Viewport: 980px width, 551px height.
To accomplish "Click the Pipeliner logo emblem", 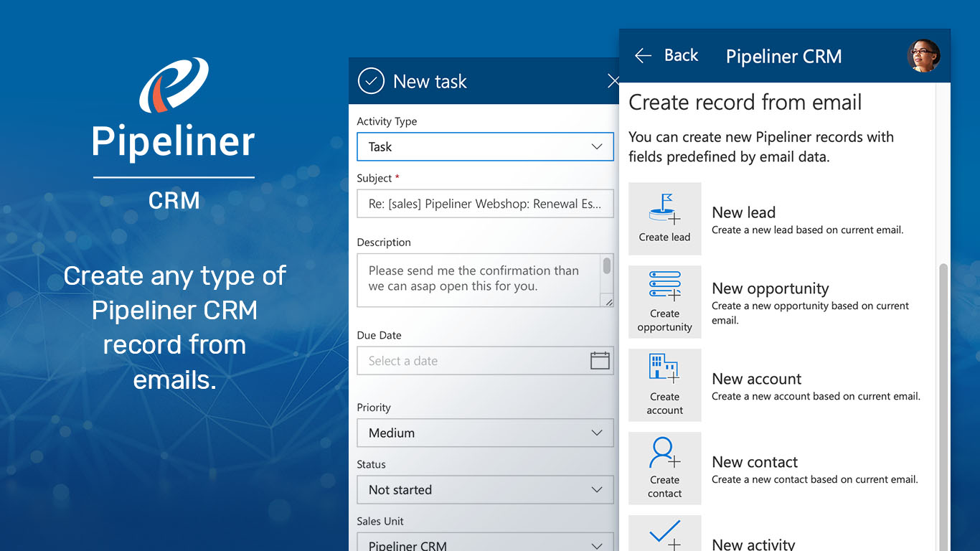I will [174, 85].
